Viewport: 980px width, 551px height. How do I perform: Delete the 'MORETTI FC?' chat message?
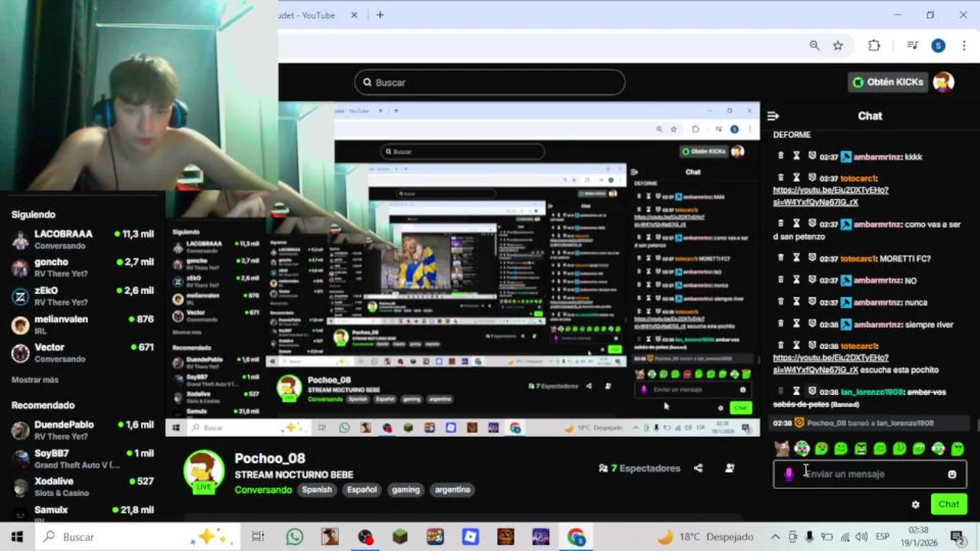[781, 258]
